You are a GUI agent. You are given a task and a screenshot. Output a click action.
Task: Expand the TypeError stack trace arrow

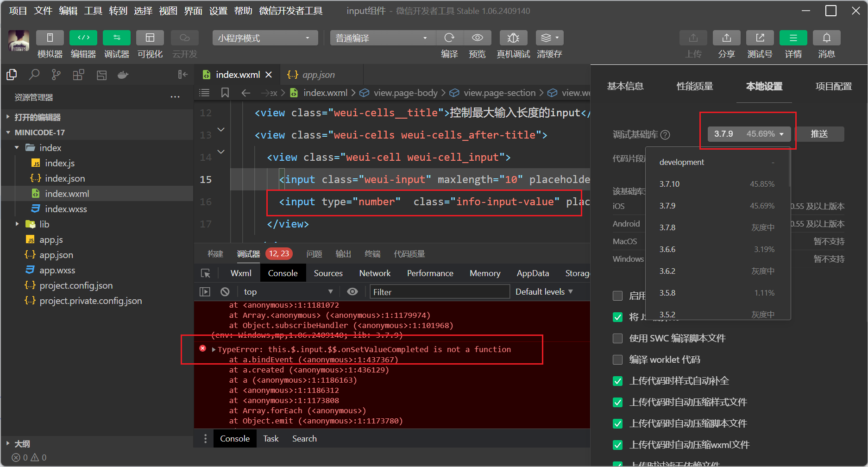214,350
